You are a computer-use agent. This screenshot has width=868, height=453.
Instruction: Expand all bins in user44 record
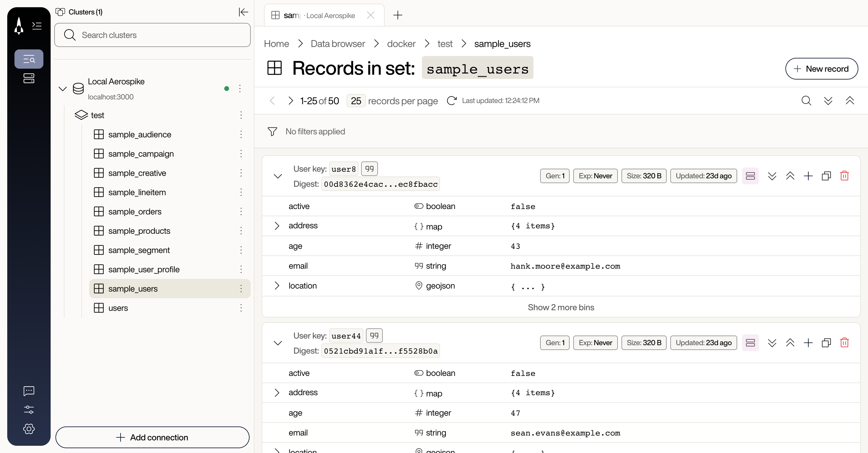tap(772, 342)
